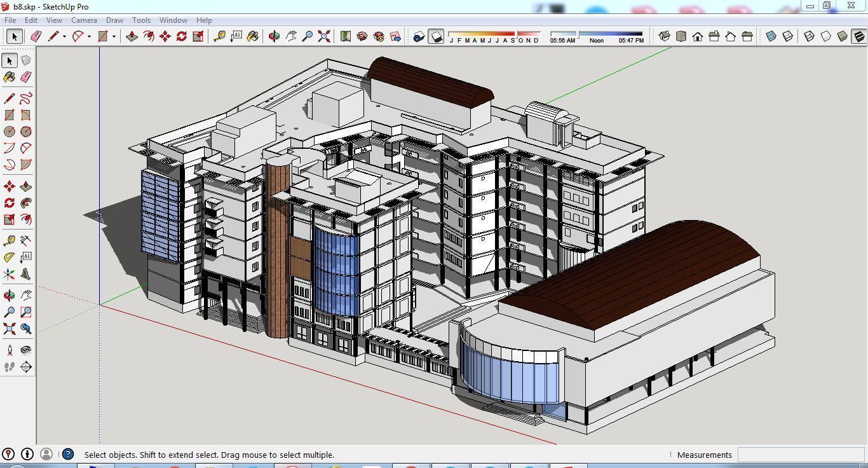Screen dimensions: 868x468
Task: Select the Push/Pull tool
Action: pos(25,186)
